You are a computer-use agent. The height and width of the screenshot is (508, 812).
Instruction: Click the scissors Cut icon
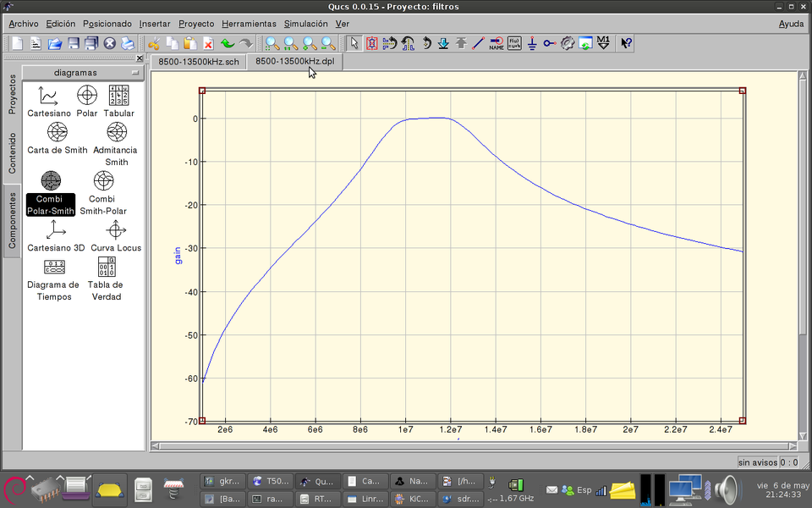pos(153,43)
